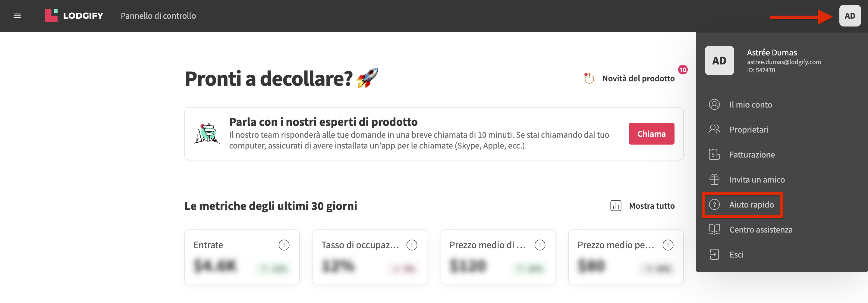
Task: Click info icon on Tasso di occupazione card
Action: [x=411, y=245]
